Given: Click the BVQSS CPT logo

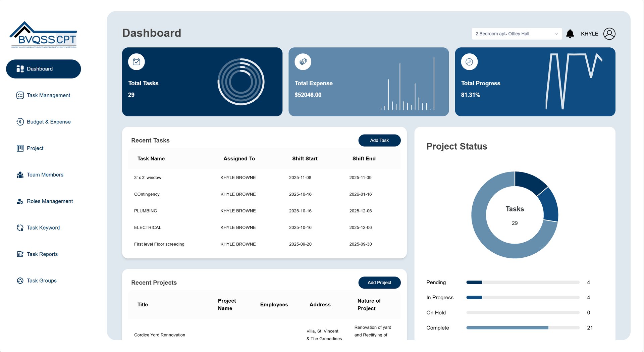Looking at the screenshot, I should point(44,35).
